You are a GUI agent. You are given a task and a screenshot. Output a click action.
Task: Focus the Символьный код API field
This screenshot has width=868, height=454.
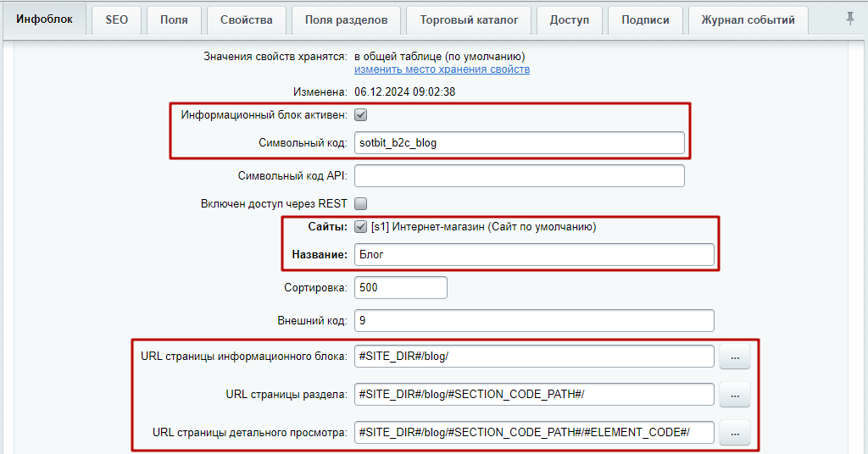pos(520,176)
